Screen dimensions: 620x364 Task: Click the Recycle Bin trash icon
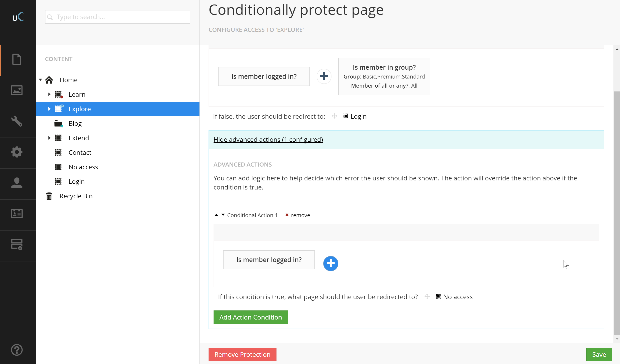(x=49, y=196)
